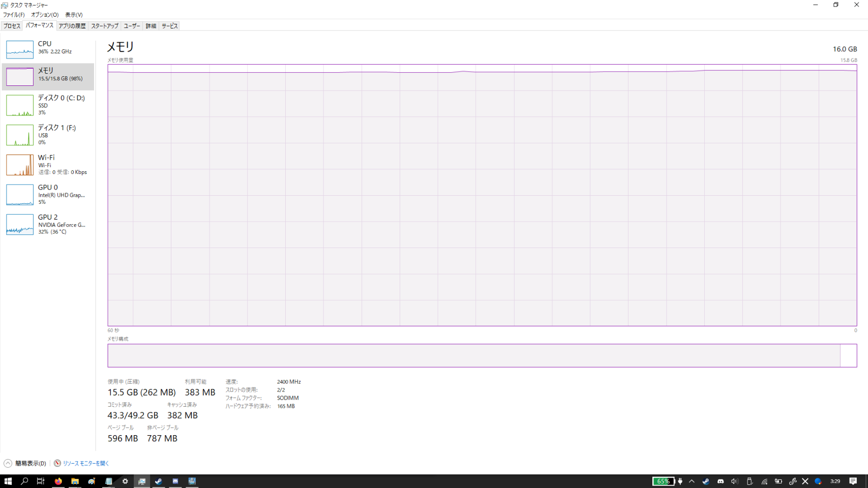Collapse view using 簡易表示 button
868x488 pixels.
pos(25,464)
